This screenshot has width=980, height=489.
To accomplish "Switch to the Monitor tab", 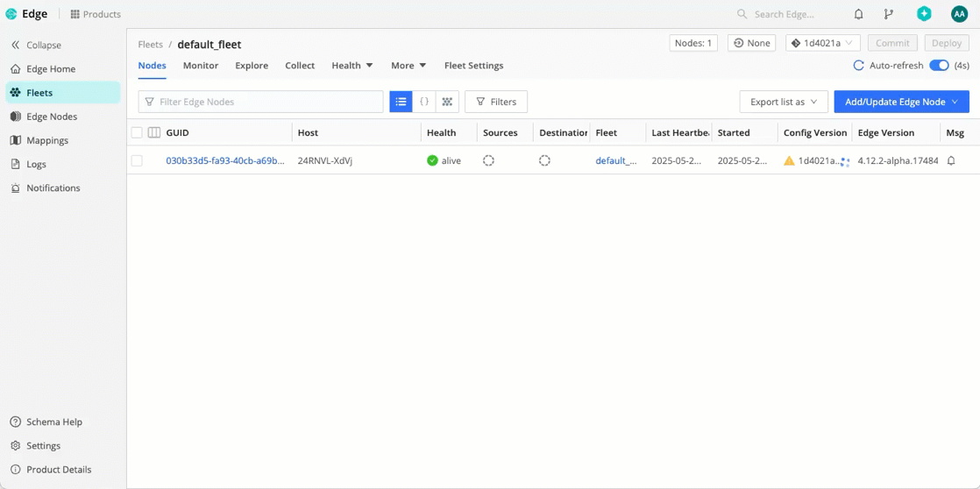I will coord(201,66).
